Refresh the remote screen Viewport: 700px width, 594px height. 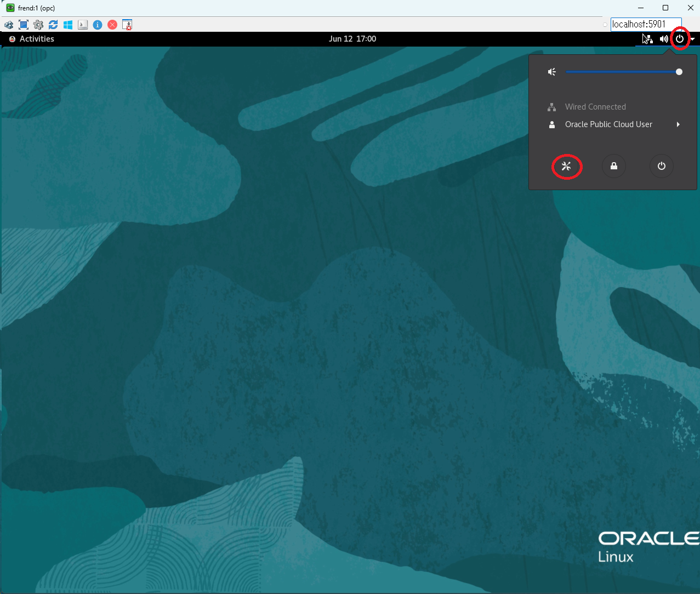pyautogui.click(x=53, y=25)
